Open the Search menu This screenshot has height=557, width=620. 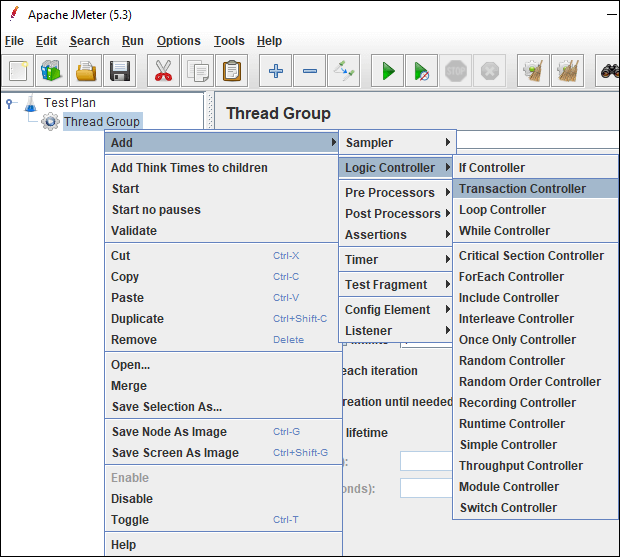tap(89, 41)
